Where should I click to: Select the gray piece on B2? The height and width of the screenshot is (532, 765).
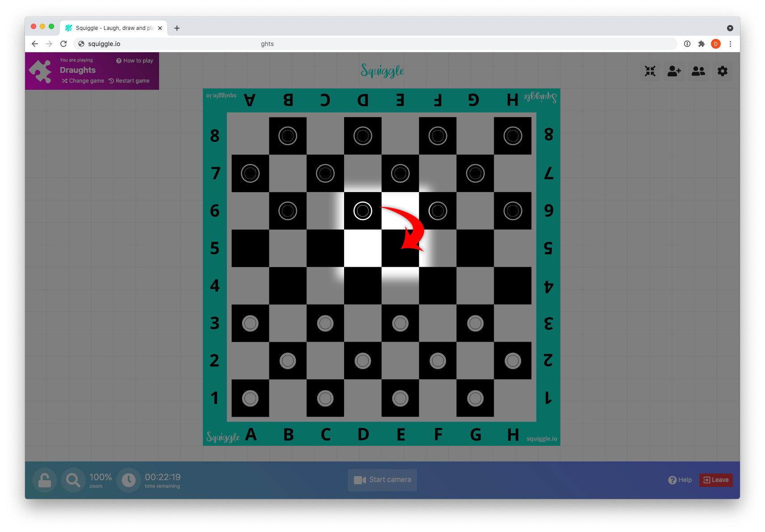click(x=288, y=361)
